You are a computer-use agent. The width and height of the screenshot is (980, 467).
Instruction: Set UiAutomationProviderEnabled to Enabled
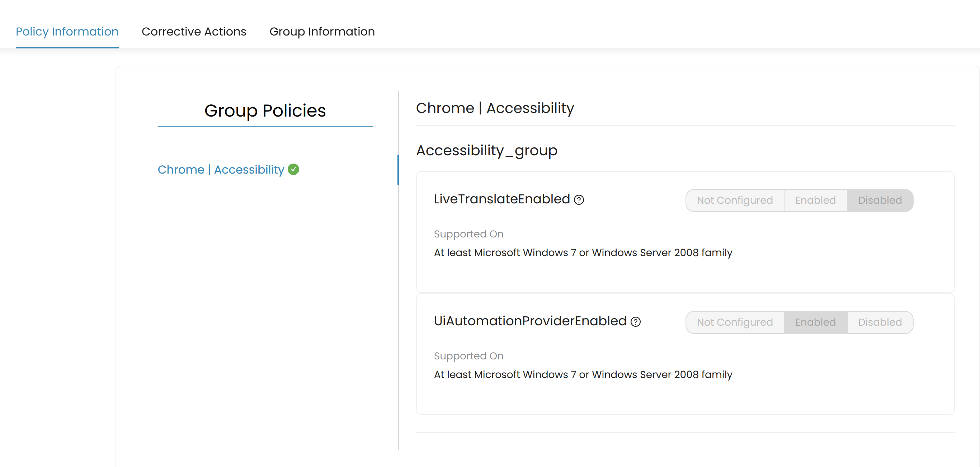(815, 322)
